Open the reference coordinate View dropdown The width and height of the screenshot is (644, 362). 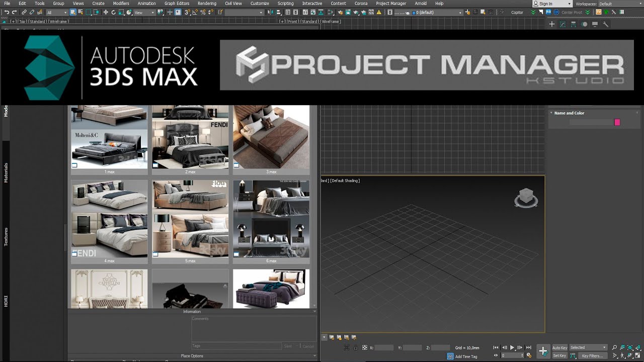click(x=145, y=12)
